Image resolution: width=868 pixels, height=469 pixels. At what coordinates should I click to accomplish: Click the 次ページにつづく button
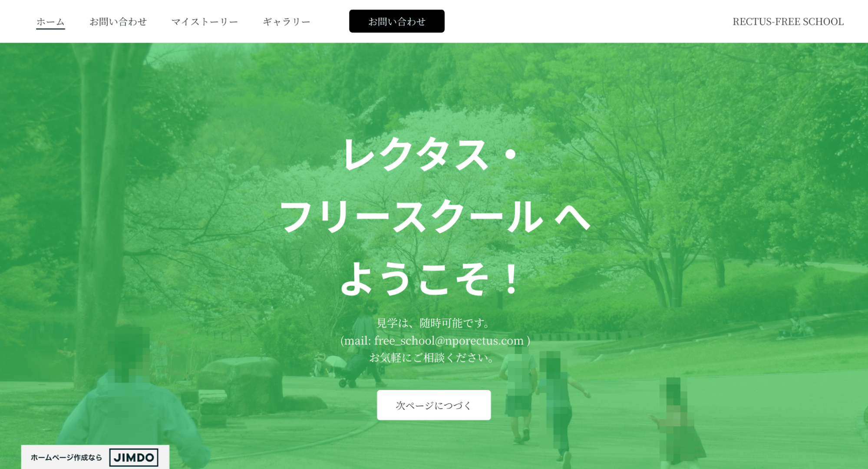[434, 405]
